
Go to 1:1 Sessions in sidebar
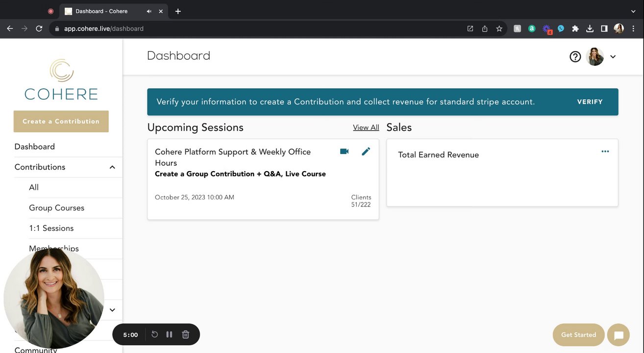(x=51, y=228)
